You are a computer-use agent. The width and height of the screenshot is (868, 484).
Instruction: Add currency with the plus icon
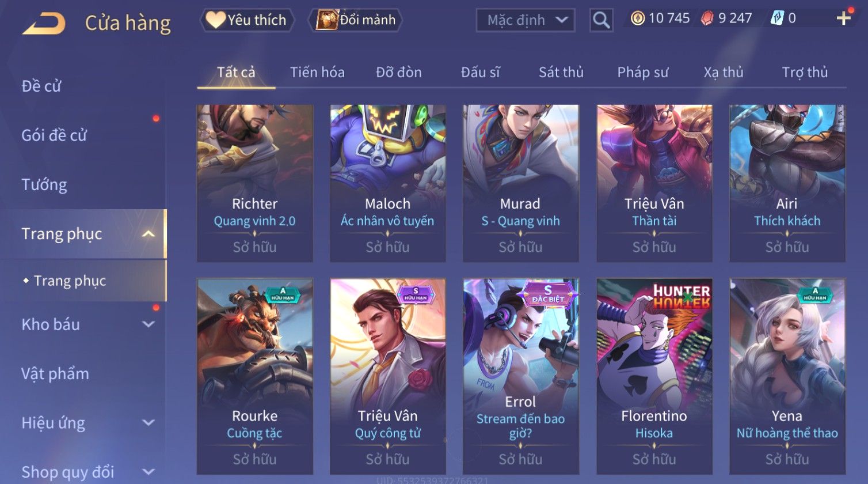[x=843, y=18]
